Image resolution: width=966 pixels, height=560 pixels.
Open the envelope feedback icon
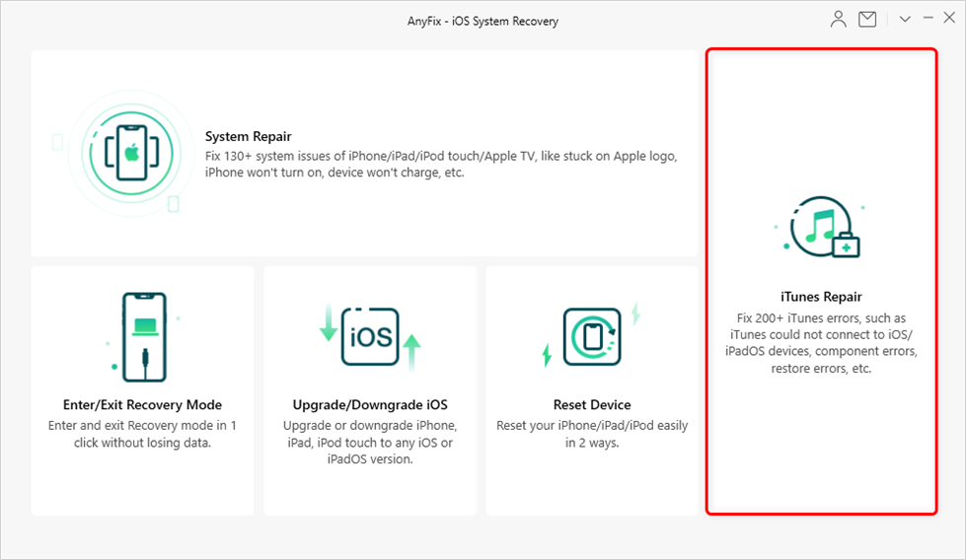pos(867,19)
